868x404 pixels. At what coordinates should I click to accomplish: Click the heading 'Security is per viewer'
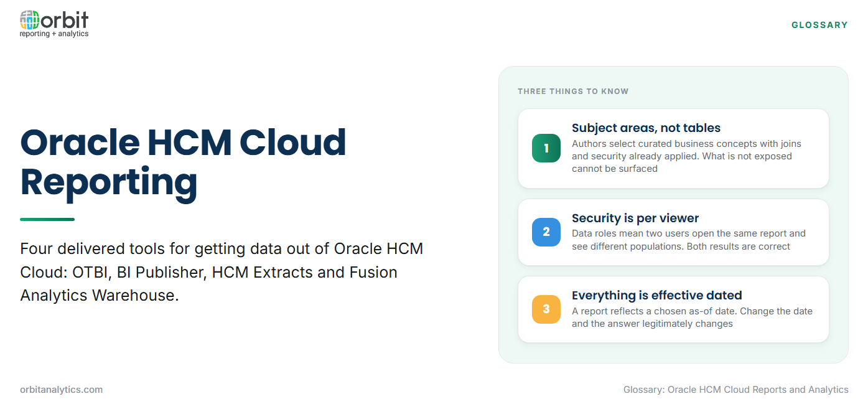coord(635,218)
